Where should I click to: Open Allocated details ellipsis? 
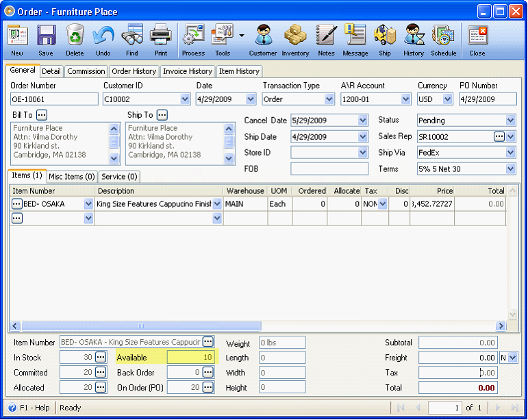click(x=101, y=387)
